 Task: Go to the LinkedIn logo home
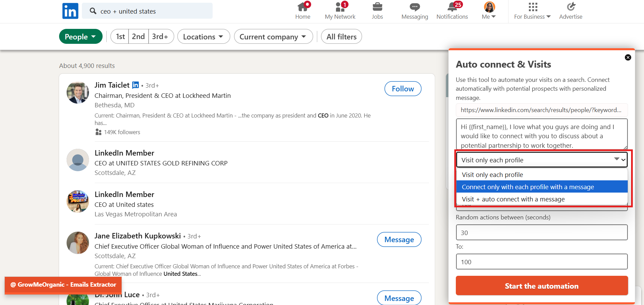tap(70, 11)
